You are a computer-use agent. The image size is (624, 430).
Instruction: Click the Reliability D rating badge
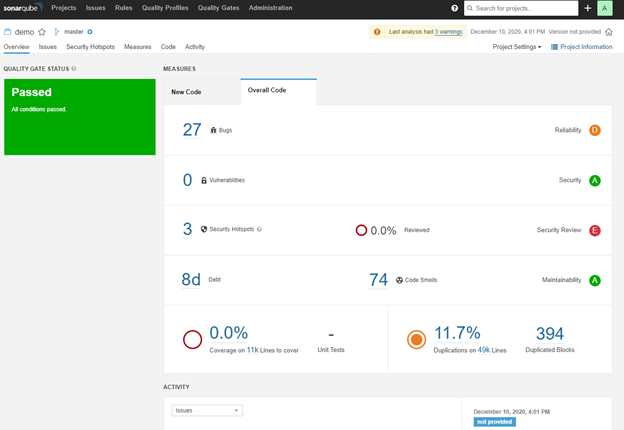(595, 130)
